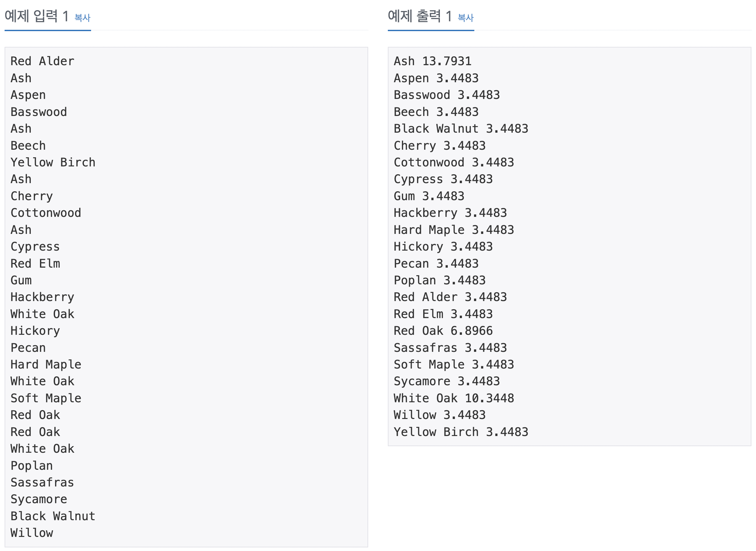Copy the example input via 복사 link
The width and height of the screenshot is (756, 551).
tap(82, 18)
